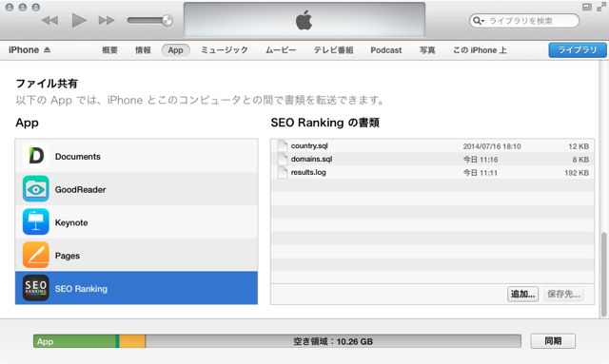This screenshot has height=364, width=609.
Task: Enter full screen mode icon
Action: point(600,7)
